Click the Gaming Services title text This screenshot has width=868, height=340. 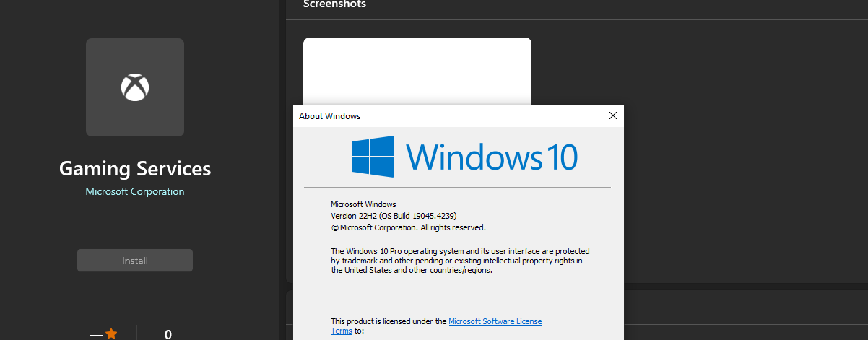click(x=135, y=169)
